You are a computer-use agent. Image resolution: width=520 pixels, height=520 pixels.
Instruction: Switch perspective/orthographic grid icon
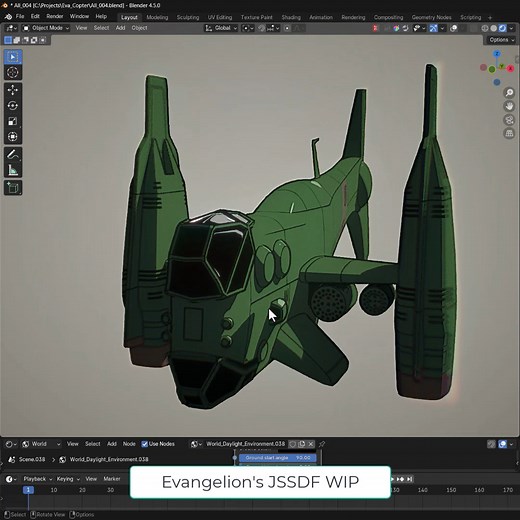point(509,133)
